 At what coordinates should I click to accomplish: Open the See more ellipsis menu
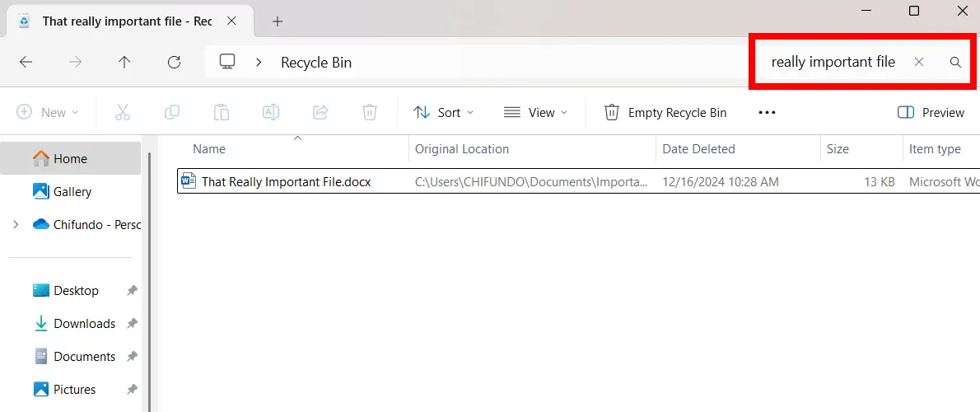click(767, 113)
